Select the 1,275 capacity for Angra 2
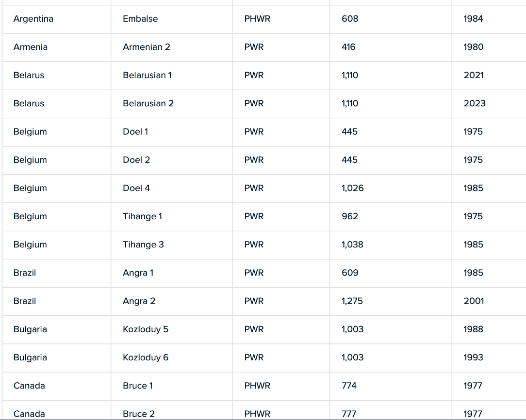526x420 pixels. [352, 301]
